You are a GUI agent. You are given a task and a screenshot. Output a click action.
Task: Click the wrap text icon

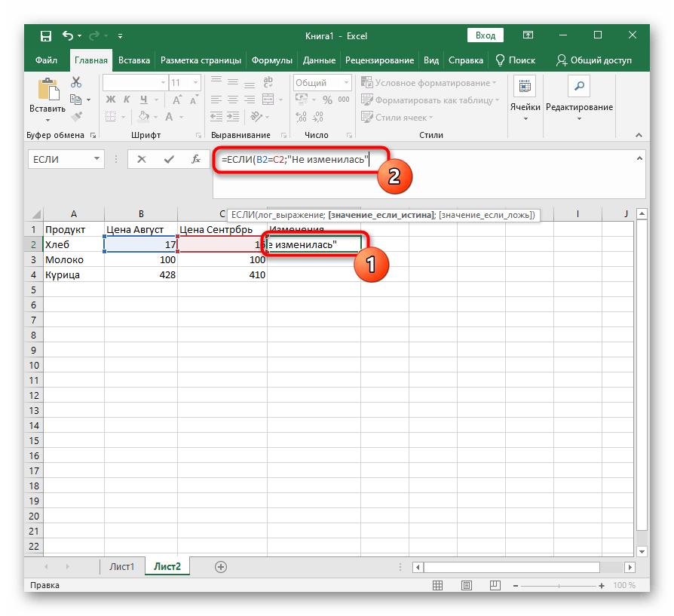pos(268,81)
